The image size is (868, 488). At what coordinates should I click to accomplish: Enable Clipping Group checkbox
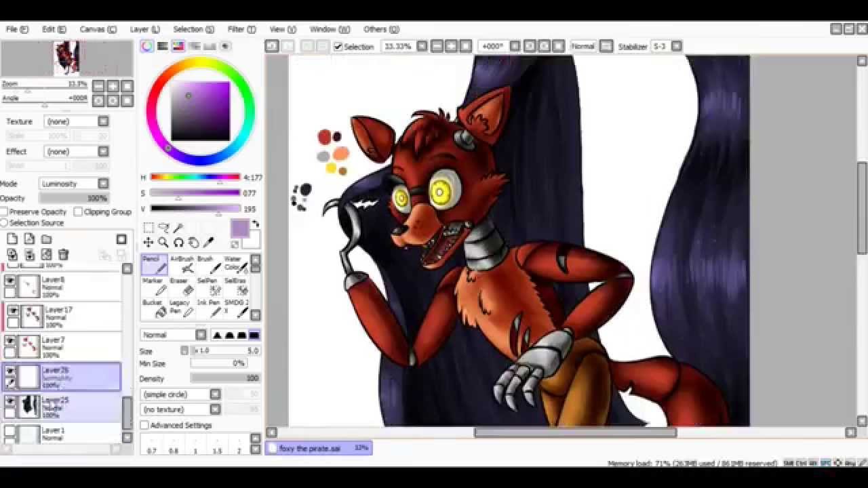point(78,211)
